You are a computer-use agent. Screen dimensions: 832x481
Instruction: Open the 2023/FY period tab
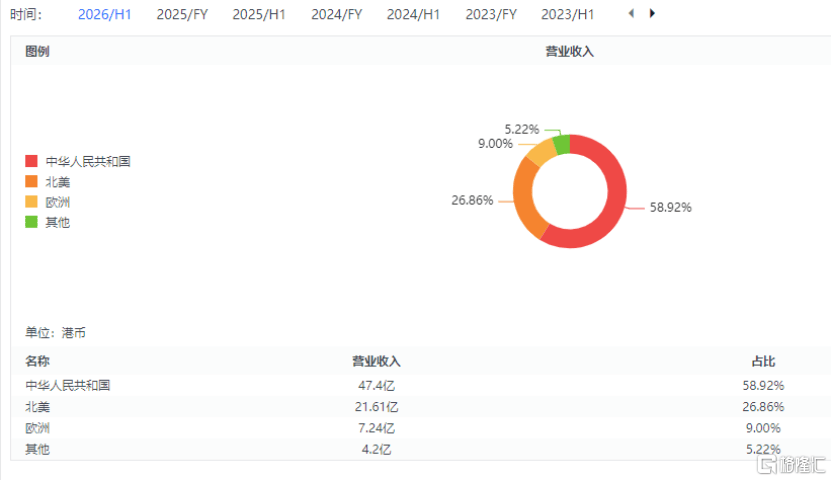point(491,15)
